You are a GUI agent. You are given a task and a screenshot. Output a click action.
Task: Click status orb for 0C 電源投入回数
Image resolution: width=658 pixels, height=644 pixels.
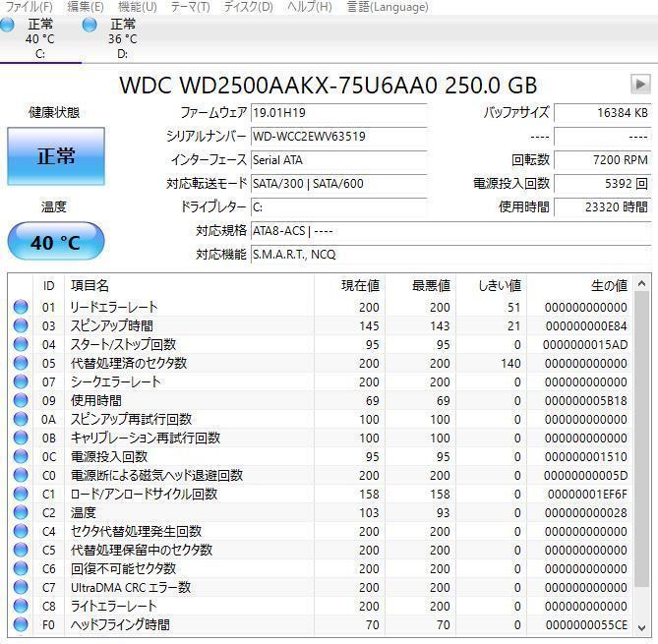point(21,456)
